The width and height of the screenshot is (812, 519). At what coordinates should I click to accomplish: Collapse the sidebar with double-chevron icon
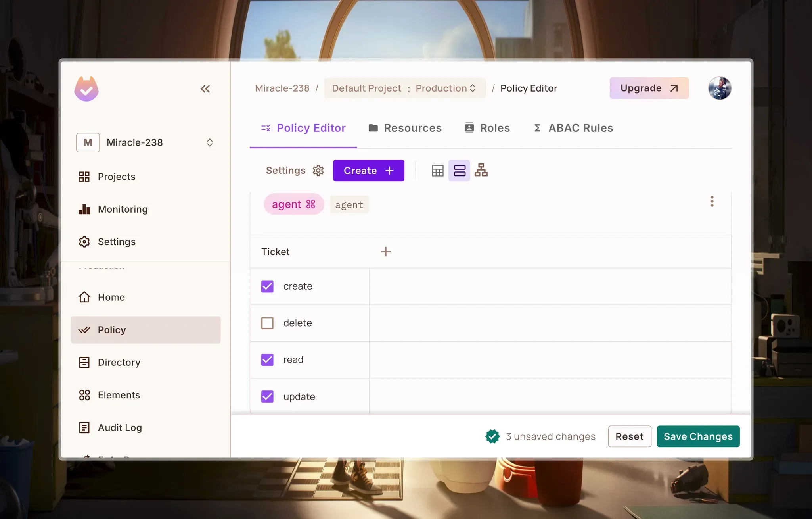click(205, 89)
